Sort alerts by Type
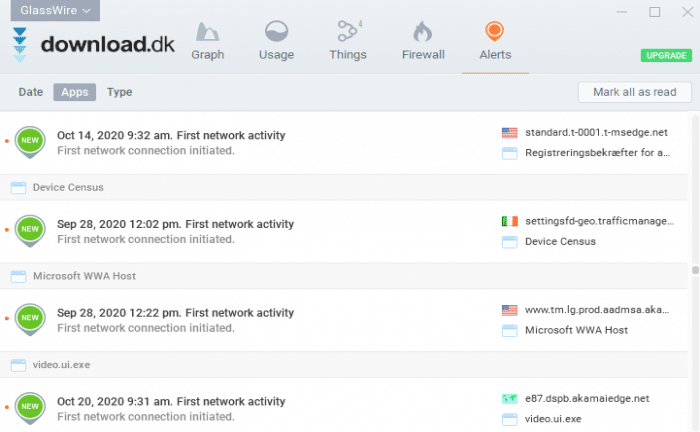Viewport: 700px width, 432px height. (x=120, y=92)
